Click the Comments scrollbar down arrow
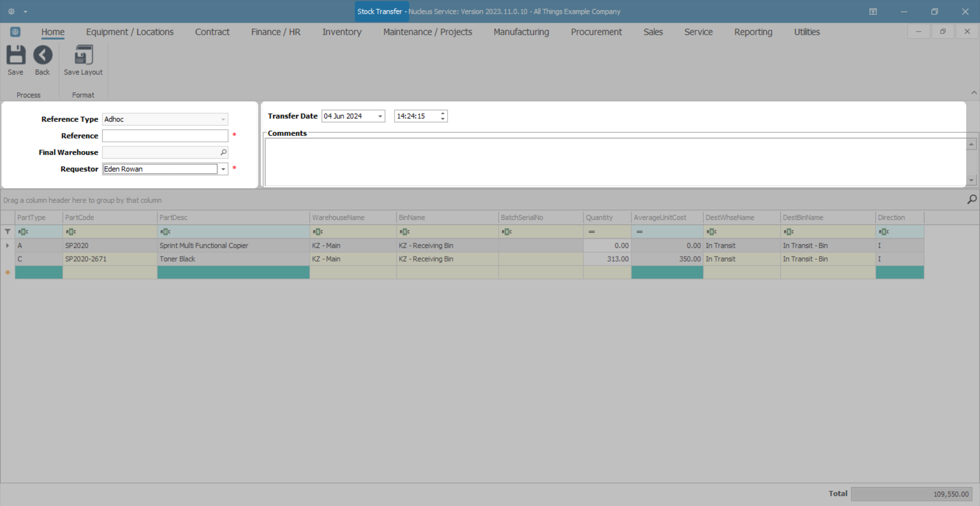Screen dimensions: 980x506 click(971, 180)
